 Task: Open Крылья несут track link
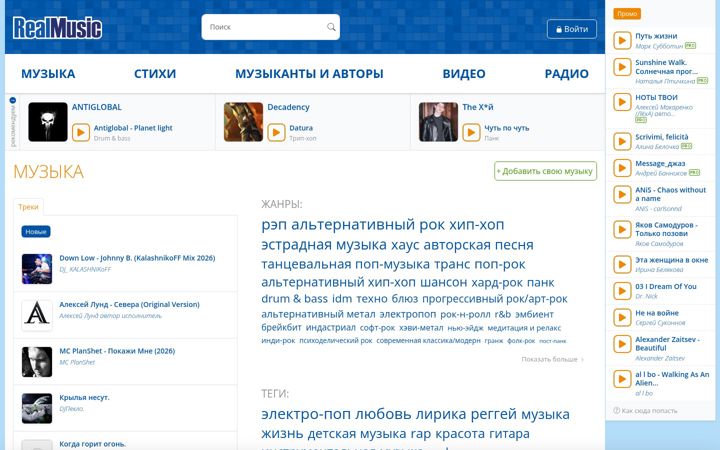(x=84, y=397)
